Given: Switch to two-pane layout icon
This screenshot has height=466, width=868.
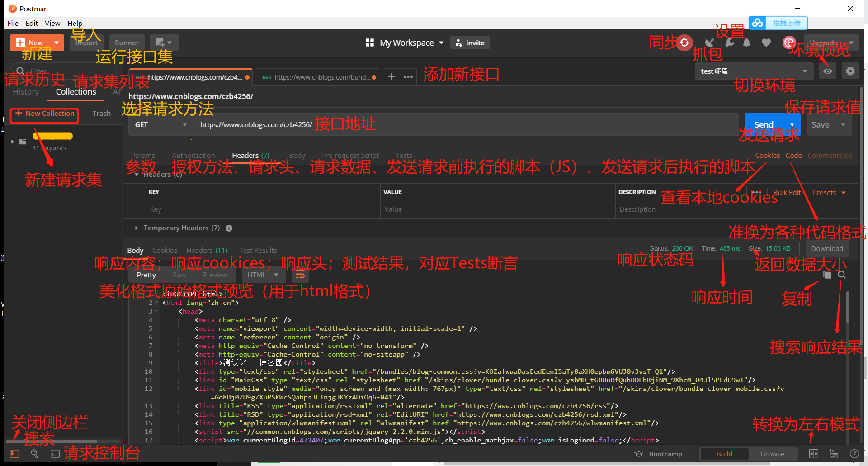Looking at the screenshot, I should [814, 454].
